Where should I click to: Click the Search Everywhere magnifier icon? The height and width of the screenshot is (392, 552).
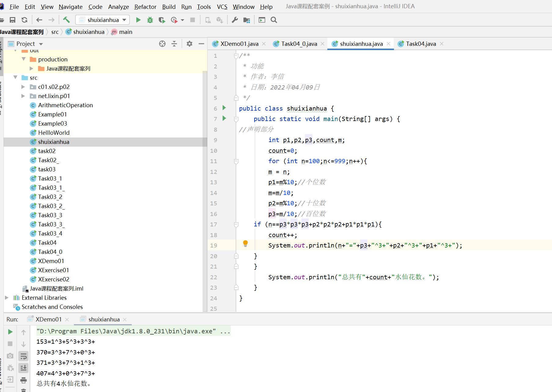(x=274, y=20)
